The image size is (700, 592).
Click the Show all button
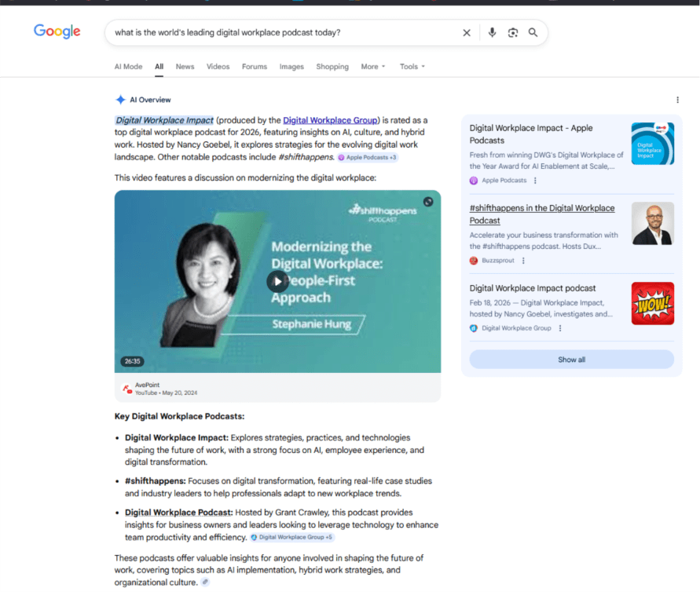click(571, 359)
